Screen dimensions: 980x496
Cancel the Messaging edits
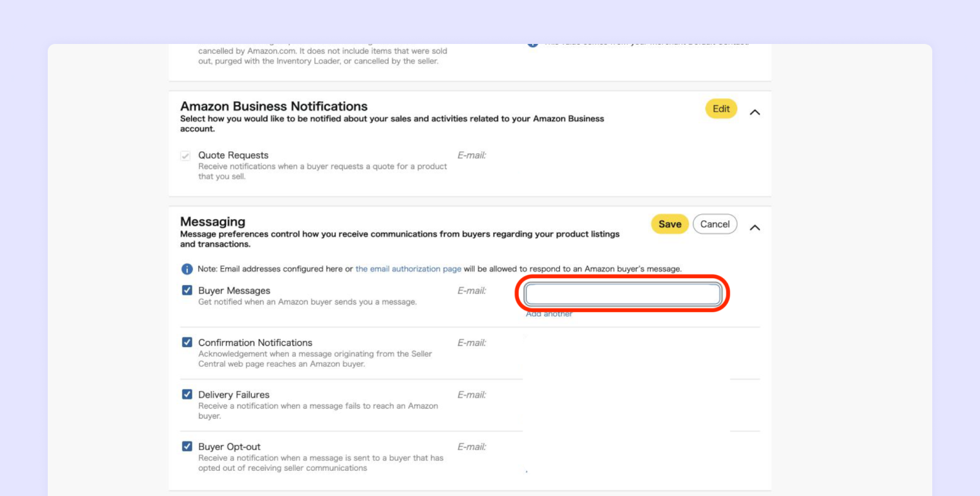[x=715, y=224]
